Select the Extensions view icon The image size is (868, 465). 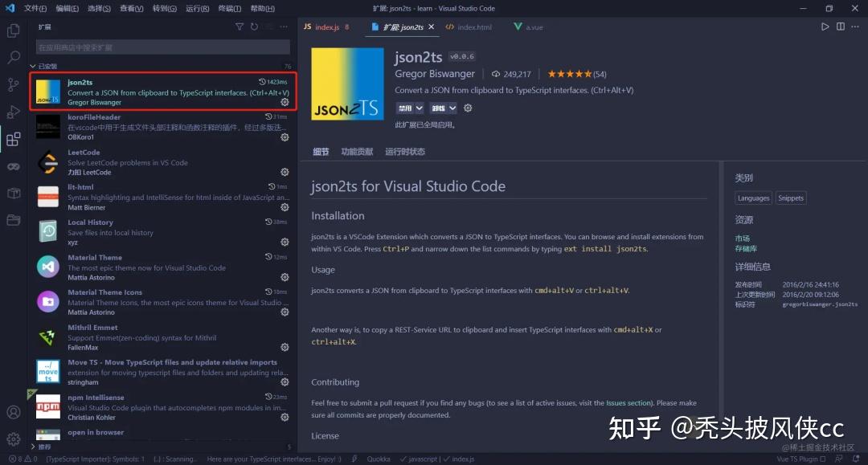click(14, 139)
